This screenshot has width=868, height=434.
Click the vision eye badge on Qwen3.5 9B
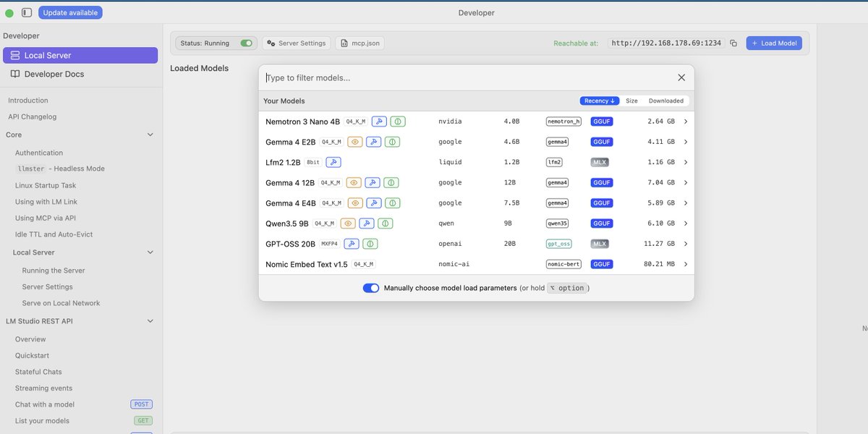348,224
